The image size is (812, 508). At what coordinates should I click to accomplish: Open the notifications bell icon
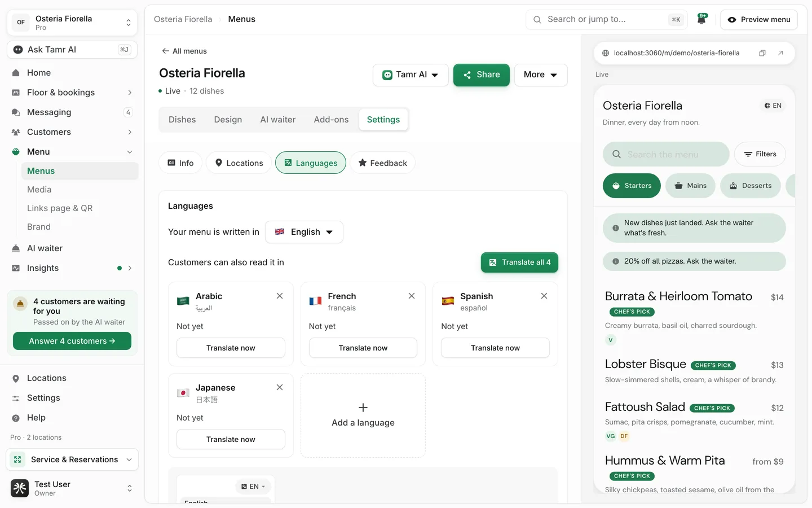[701, 19]
